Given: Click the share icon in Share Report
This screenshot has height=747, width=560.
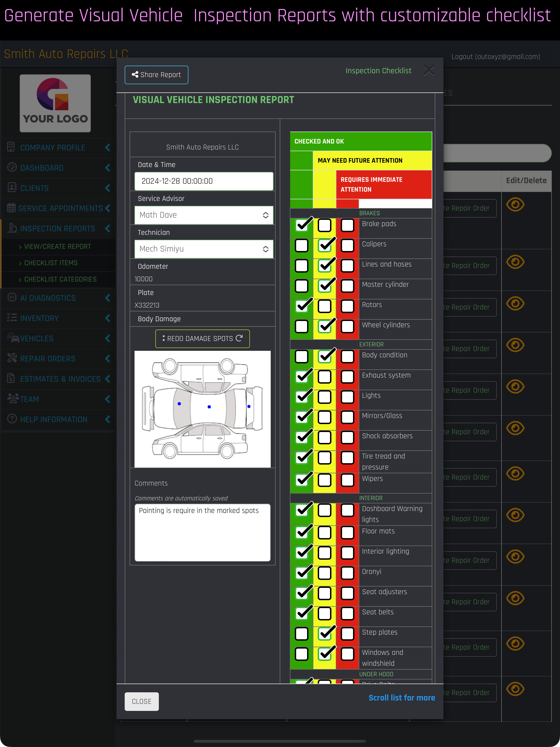Looking at the screenshot, I should click(135, 75).
